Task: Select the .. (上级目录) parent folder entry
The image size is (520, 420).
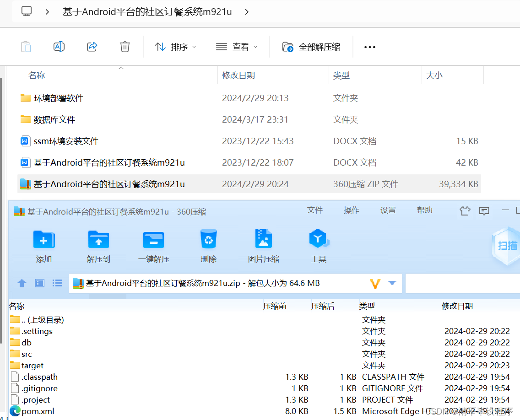Action: tap(37, 319)
